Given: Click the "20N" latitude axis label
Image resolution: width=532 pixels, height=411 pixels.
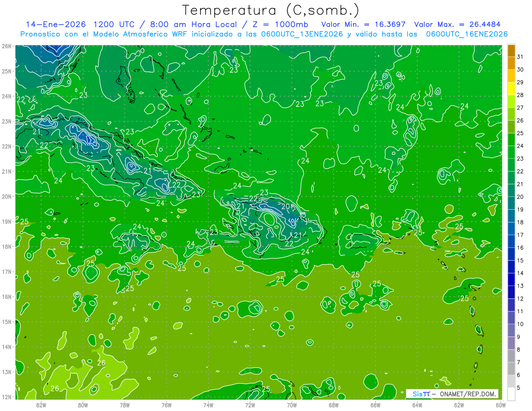Looking at the screenshot, I should tap(7, 196).
